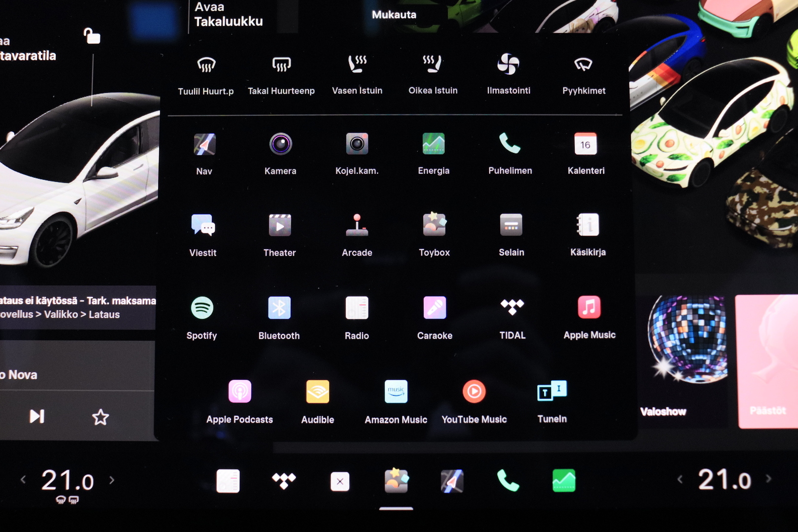Skip to next track
The image size is (798, 532).
pos(37,417)
